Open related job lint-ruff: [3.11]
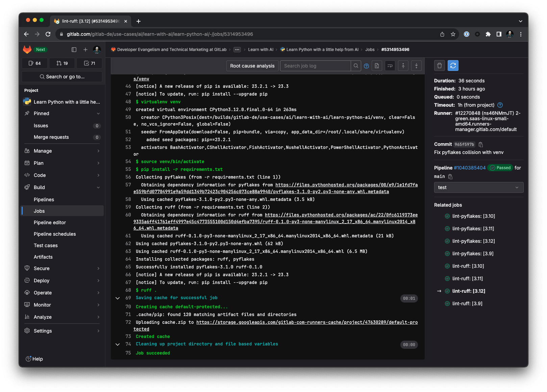Viewport: 547px width, 392px height. coord(467,279)
